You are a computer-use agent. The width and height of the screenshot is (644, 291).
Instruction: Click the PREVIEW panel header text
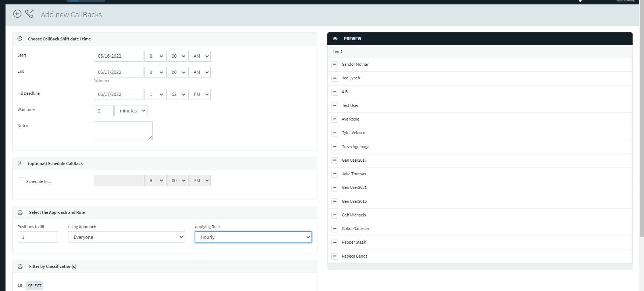pos(353,39)
